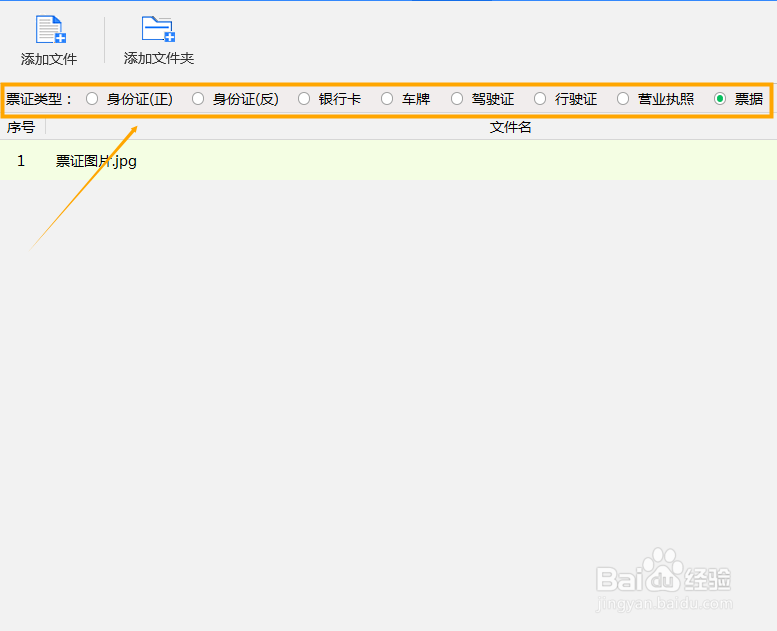Click the 序号 column header
The height and width of the screenshot is (631, 777).
[x=22, y=127]
